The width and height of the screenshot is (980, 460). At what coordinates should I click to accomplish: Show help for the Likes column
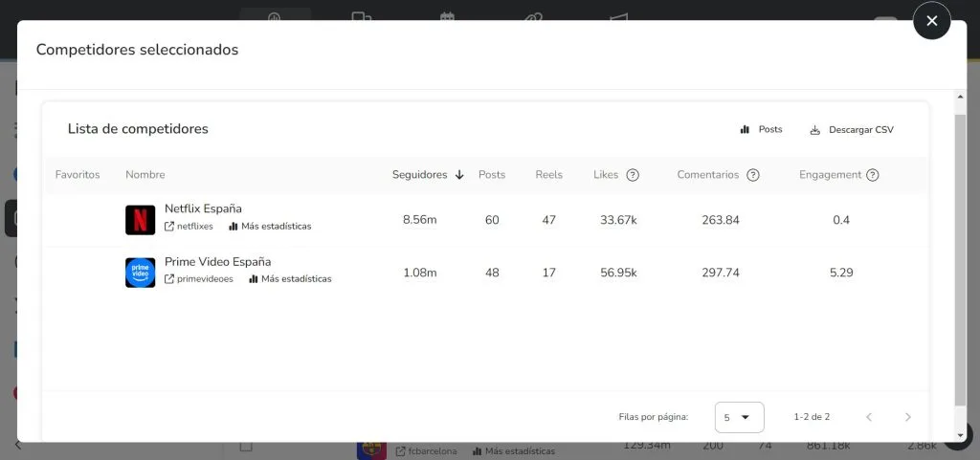point(633,175)
